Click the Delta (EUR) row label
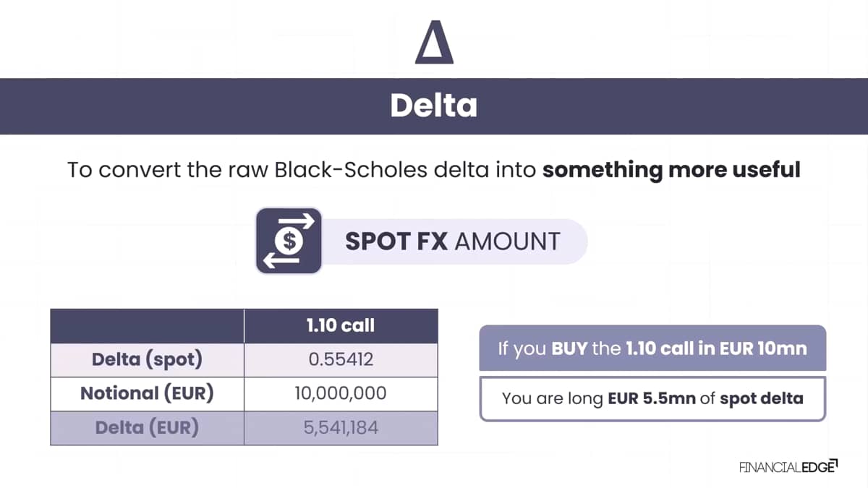Viewport: 868px width, 488px height. (x=147, y=427)
